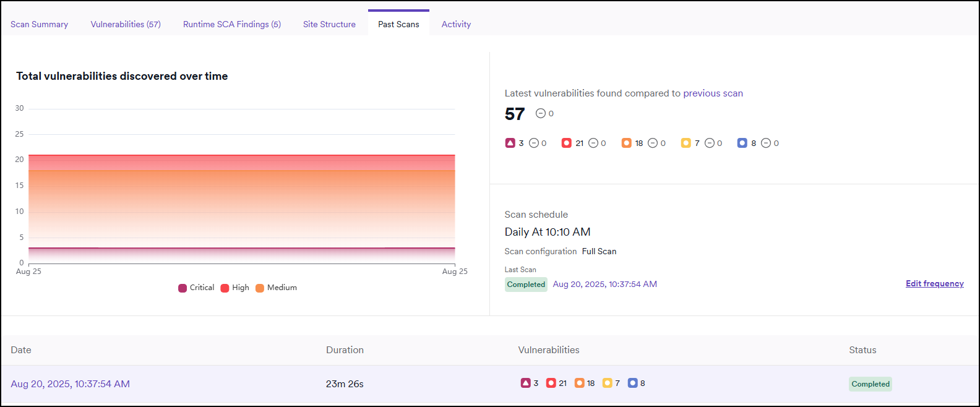Screen dimensions: 980x407
Task: Click the red high band in chart
Action: coord(242,163)
